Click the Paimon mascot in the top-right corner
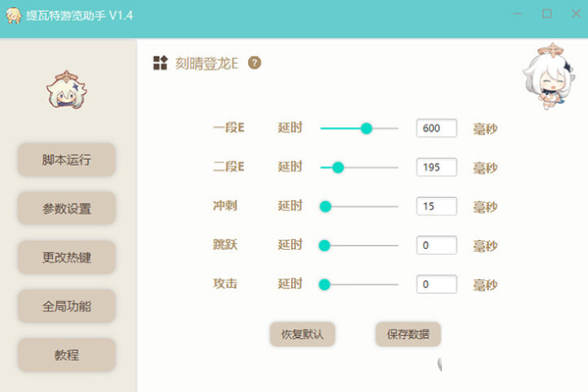 (548, 76)
